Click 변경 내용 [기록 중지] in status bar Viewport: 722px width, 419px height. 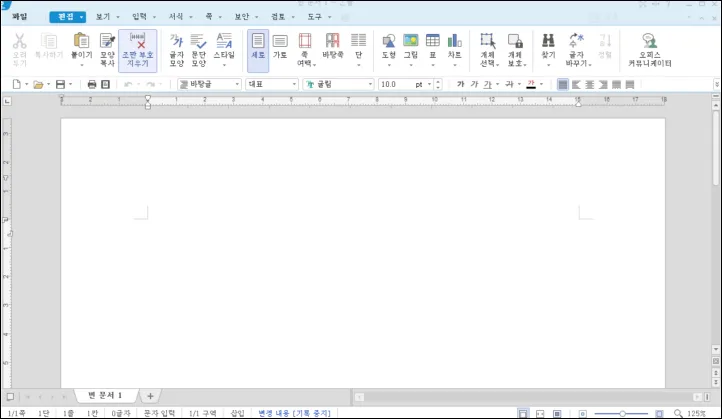click(x=294, y=413)
